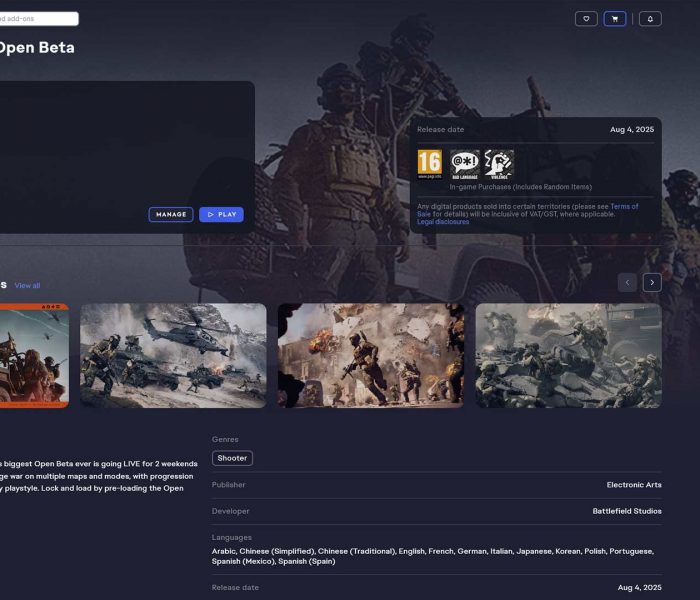Open the Legal disclosures link

(x=443, y=222)
